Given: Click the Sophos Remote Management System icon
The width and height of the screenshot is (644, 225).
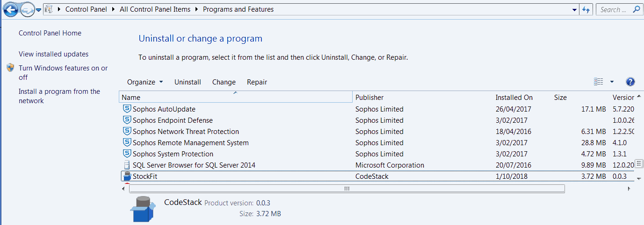Looking at the screenshot, I should pyautogui.click(x=127, y=142).
